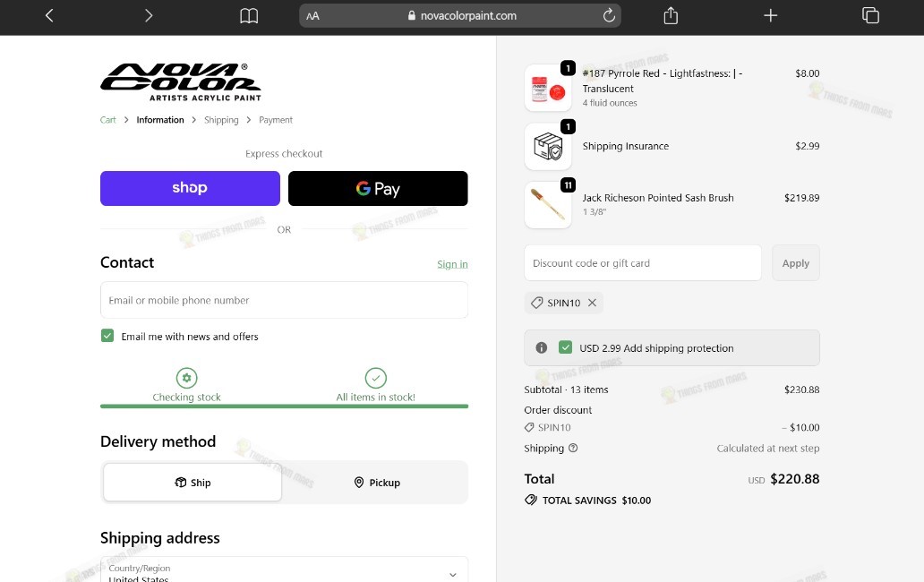Click the Checking stock gear icon
924x582 pixels.
186,378
